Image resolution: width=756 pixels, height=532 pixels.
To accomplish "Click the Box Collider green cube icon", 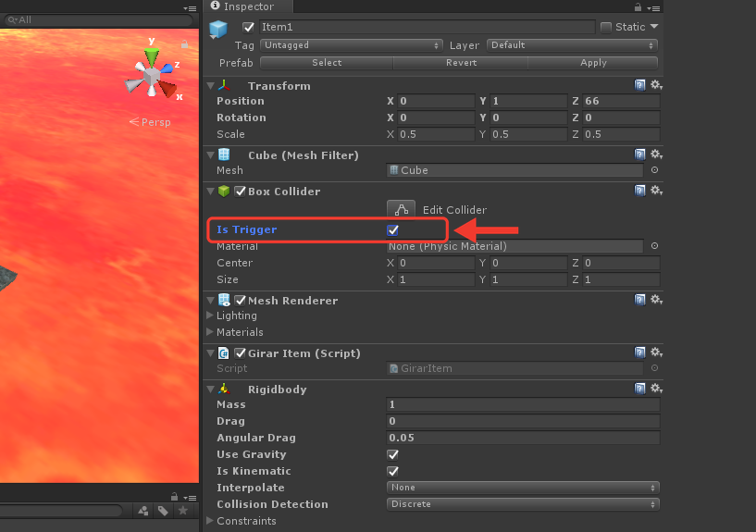I will pyautogui.click(x=224, y=192).
